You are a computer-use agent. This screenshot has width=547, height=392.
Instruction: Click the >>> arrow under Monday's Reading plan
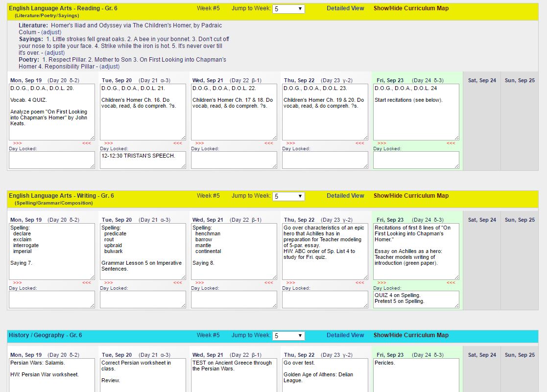[x=18, y=143]
